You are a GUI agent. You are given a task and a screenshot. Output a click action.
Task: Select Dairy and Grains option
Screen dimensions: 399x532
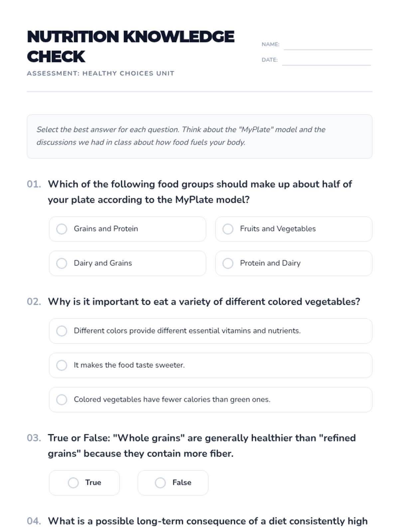pyautogui.click(x=127, y=263)
